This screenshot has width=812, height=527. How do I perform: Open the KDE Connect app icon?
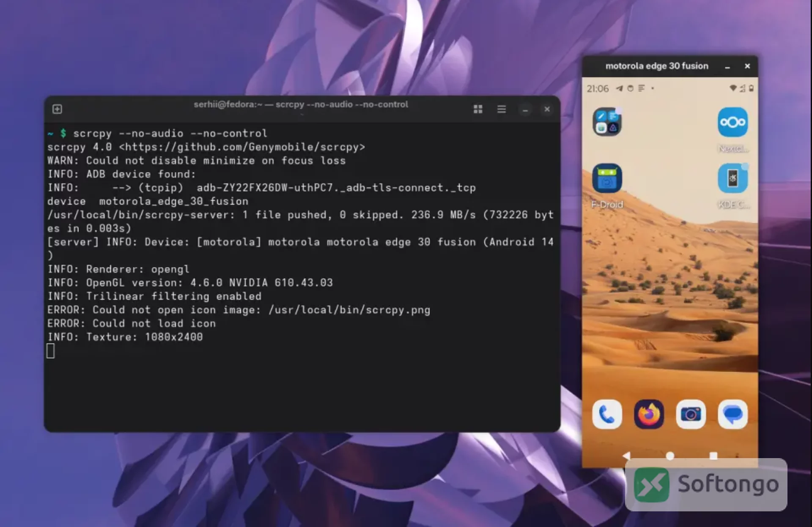click(733, 178)
